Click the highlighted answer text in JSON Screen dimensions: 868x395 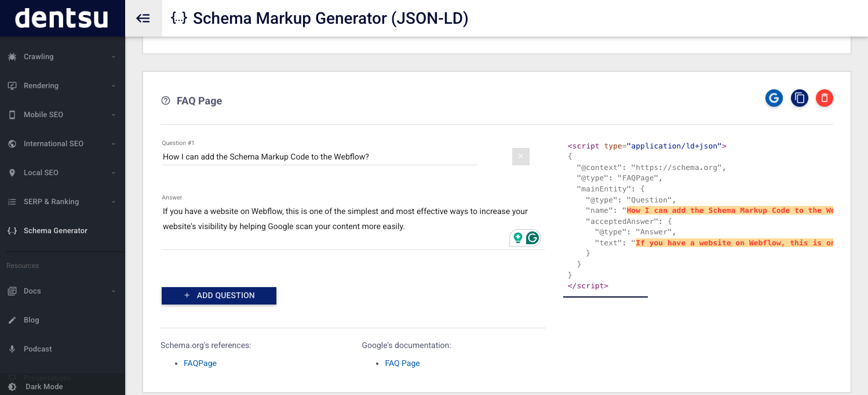[734, 243]
